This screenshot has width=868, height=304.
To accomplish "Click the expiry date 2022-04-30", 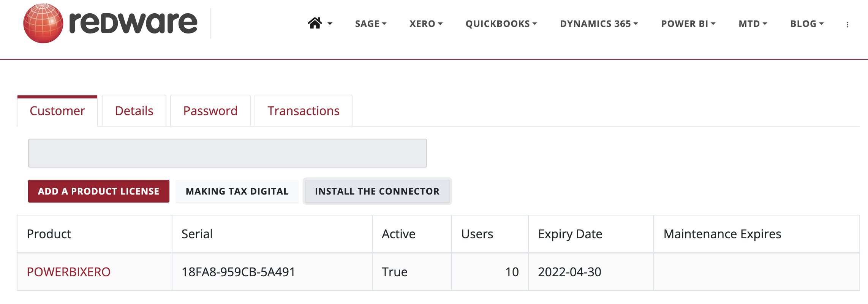I will click(569, 272).
